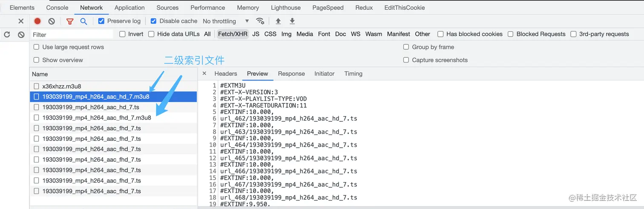This screenshot has width=644, height=209.
Task: Open the PageSpeed tab
Action: click(x=327, y=7)
